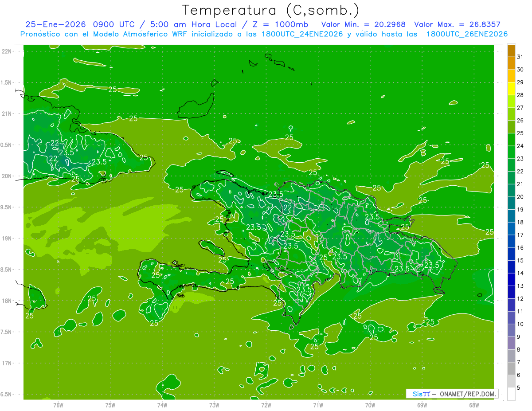This screenshot has width=532, height=411.
Task: Click legend value 31
Action: pyautogui.click(x=520, y=57)
